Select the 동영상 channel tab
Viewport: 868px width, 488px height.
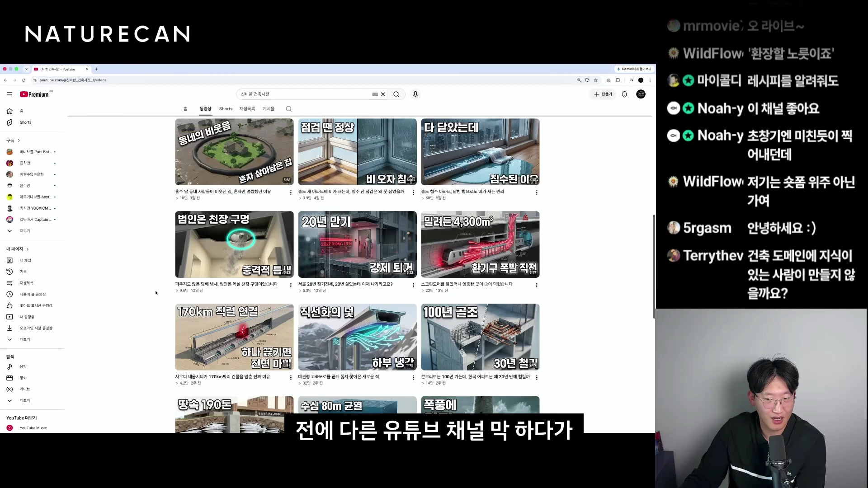click(x=206, y=109)
